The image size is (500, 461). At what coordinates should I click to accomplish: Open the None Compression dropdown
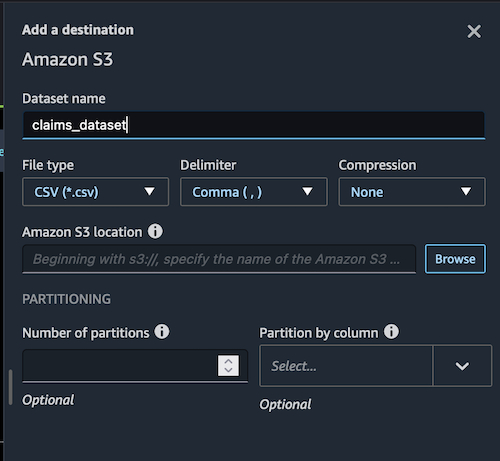click(412, 192)
